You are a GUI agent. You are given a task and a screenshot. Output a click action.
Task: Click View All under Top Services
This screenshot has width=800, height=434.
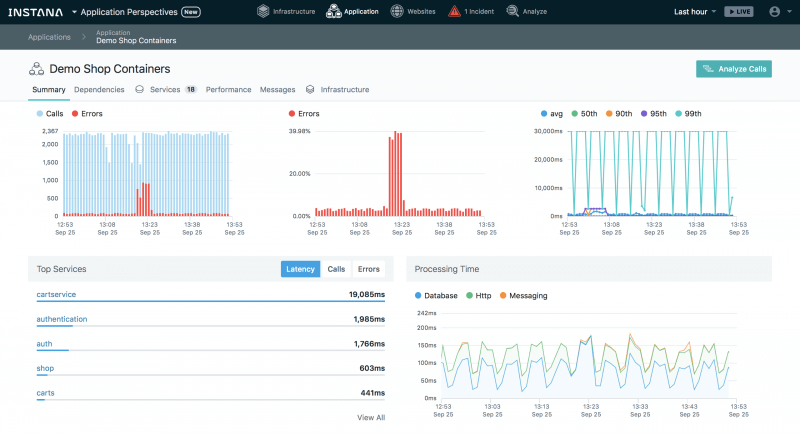371,418
